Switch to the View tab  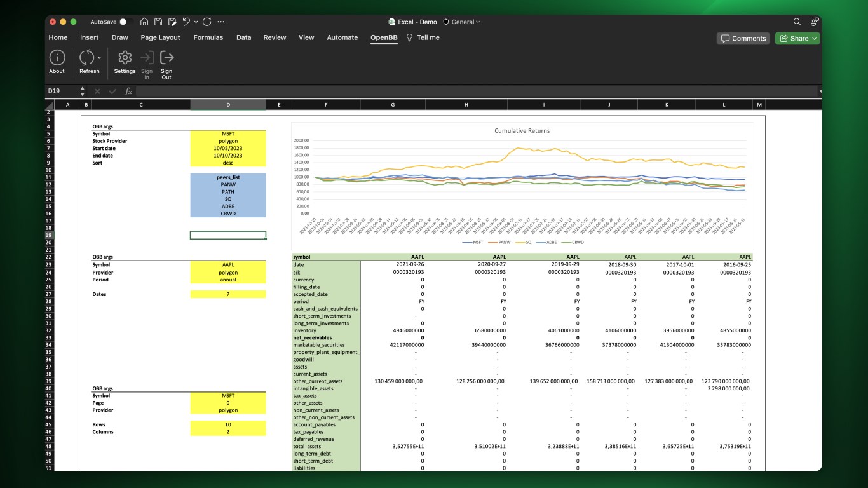(306, 37)
